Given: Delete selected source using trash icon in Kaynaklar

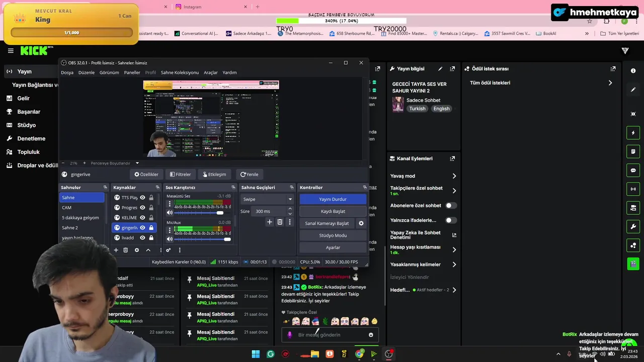Looking at the screenshot, I should [126, 250].
